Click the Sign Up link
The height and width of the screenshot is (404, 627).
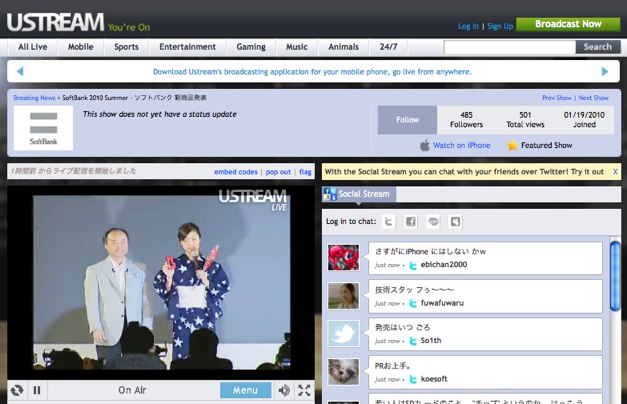click(x=500, y=26)
